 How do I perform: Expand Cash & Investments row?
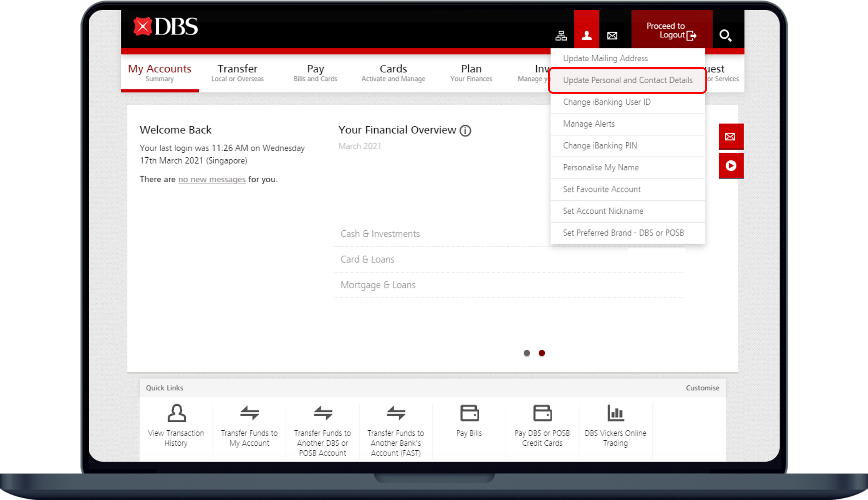[x=509, y=234]
